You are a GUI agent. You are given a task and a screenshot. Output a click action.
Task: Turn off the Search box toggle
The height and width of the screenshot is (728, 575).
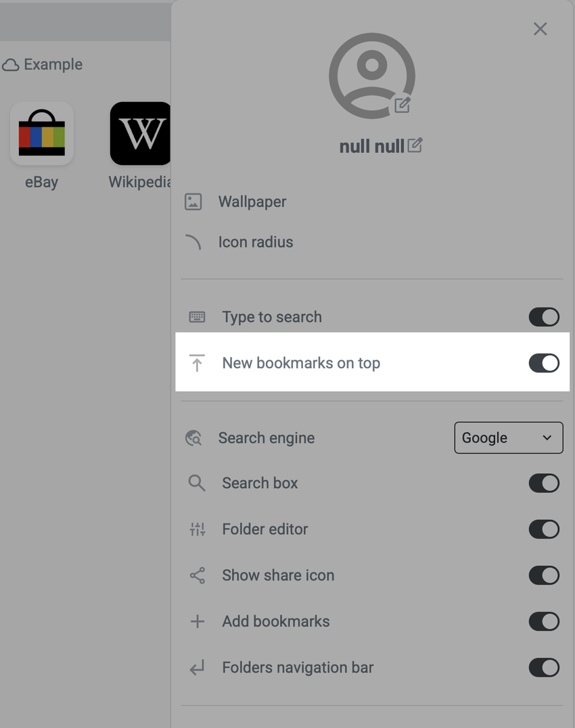pos(544,483)
